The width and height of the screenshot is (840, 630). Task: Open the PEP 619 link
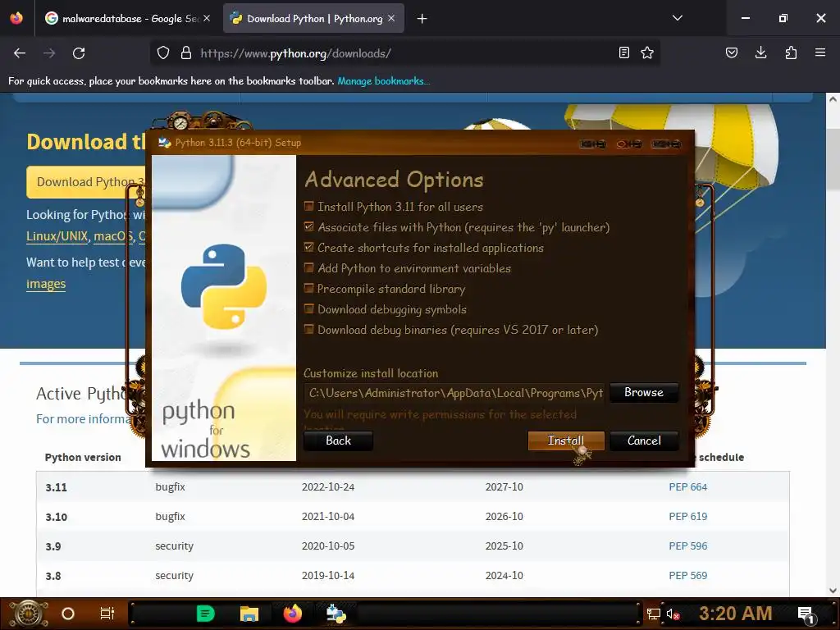click(x=688, y=517)
